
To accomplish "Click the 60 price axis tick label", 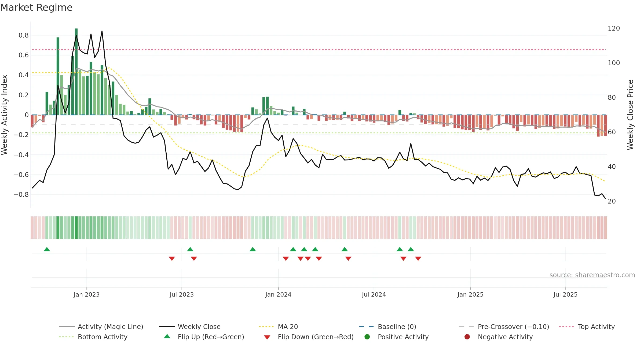I will pyautogui.click(x=612, y=132).
